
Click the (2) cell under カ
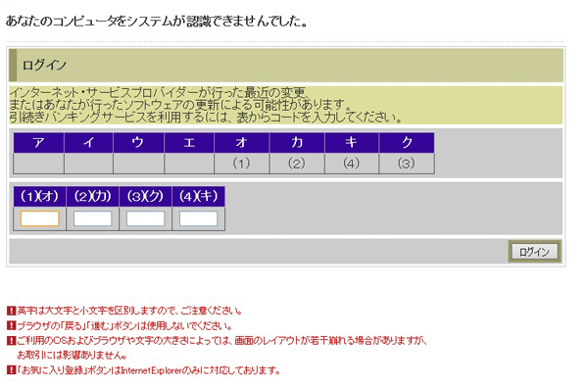(297, 164)
